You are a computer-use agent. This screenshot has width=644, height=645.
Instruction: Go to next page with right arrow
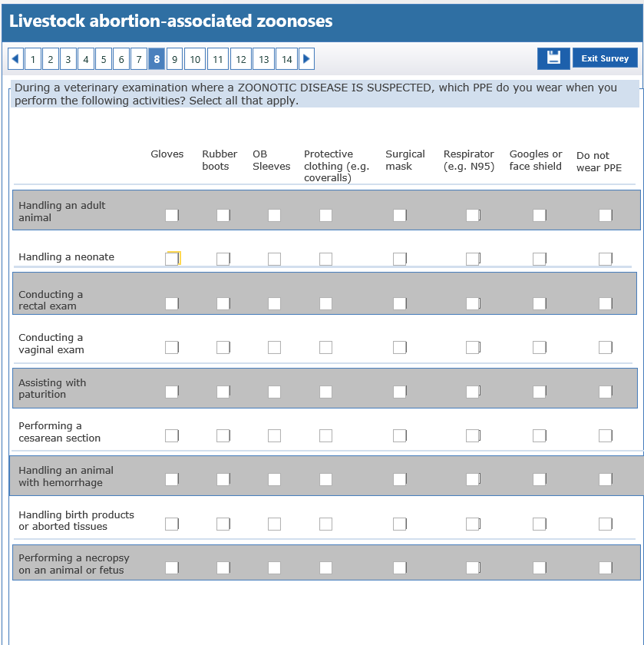tap(306, 59)
